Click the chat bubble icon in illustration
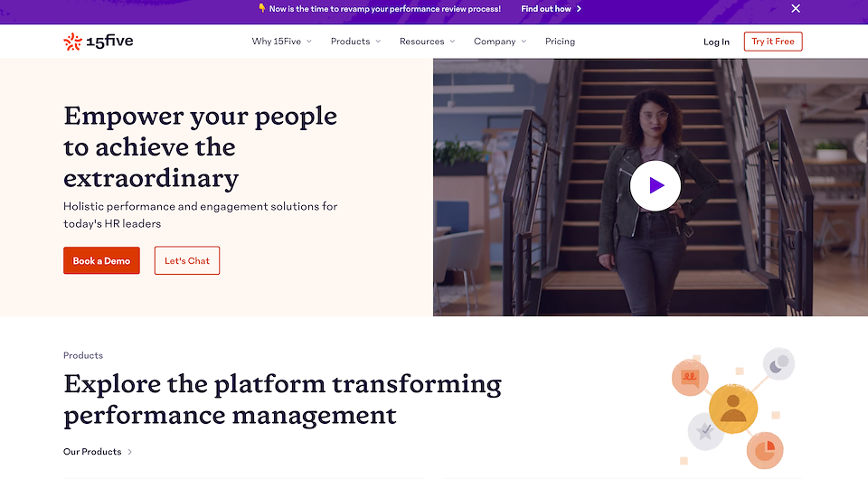868x479 pixels. (x=692, y=377)
